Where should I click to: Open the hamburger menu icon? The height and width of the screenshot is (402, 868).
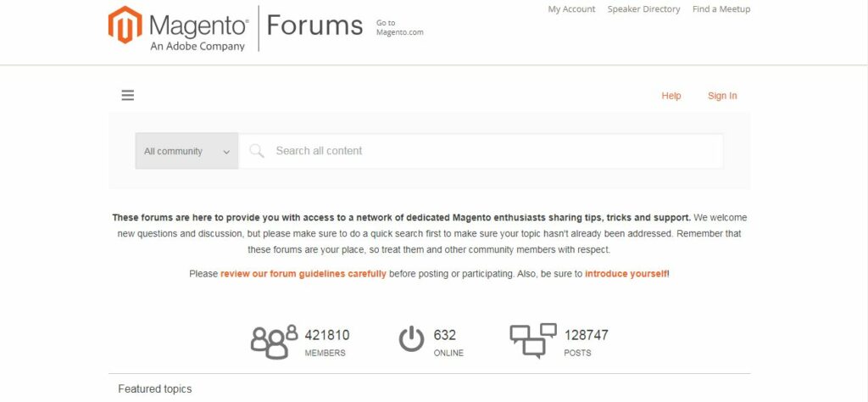(128, 96)
